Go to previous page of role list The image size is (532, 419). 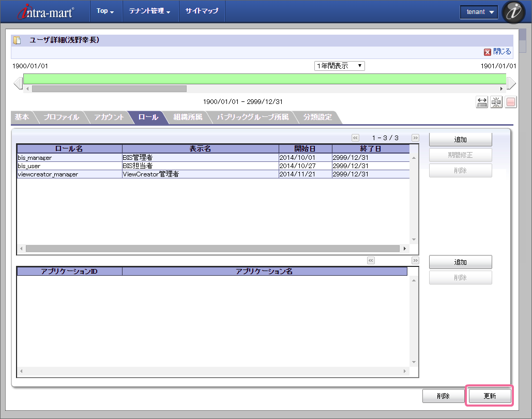point(355,138)
